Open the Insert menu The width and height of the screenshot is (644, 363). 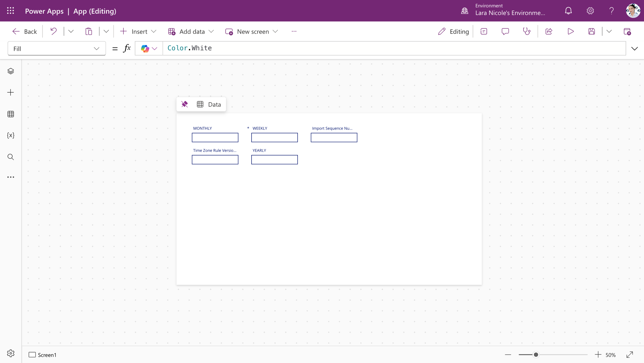[138, 31]
